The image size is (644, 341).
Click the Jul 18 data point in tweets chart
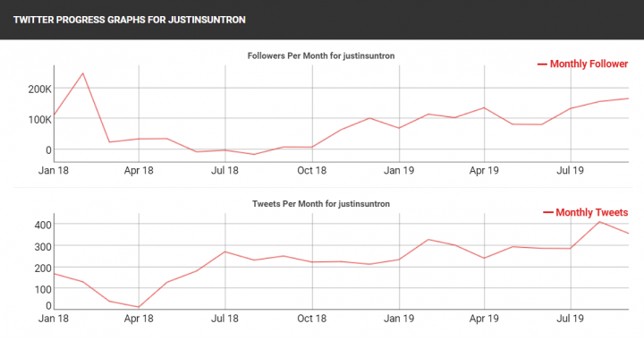point(225,251)
